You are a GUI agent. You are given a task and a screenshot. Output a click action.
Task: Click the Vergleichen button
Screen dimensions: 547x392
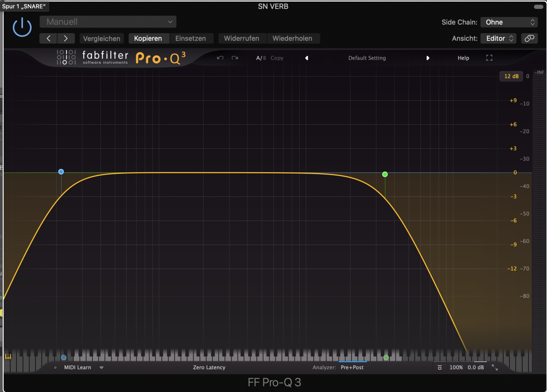tap(101, 38)
